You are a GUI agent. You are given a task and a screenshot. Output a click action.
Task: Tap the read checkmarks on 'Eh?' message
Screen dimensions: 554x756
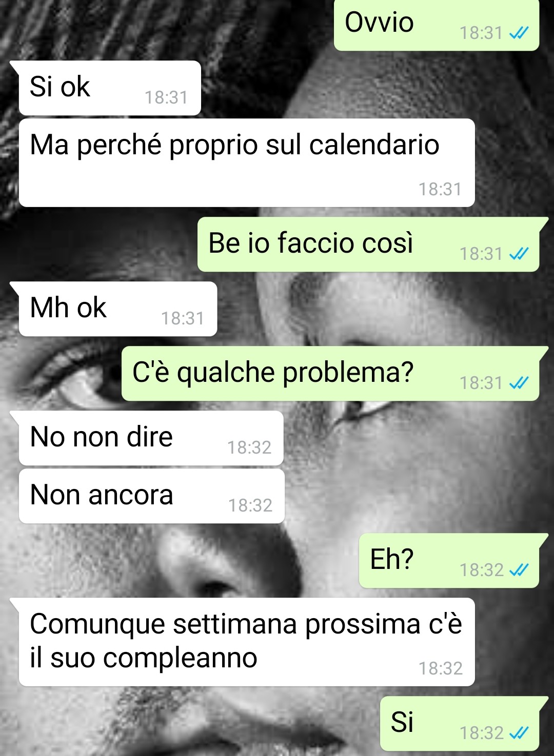click(519, 570)
